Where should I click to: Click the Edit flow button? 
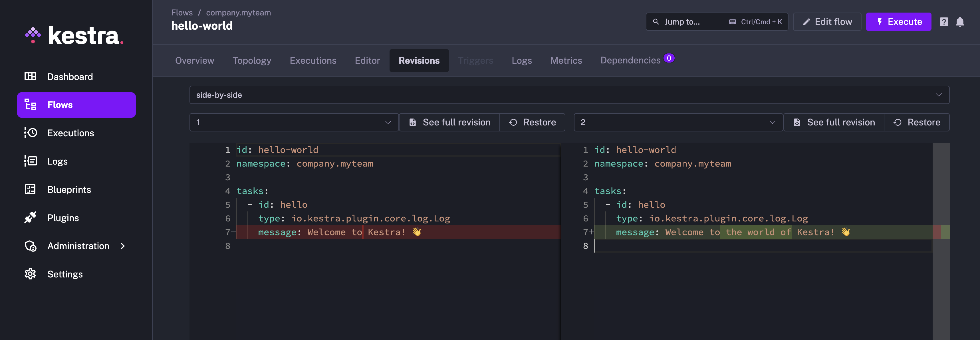pos(827,22)
